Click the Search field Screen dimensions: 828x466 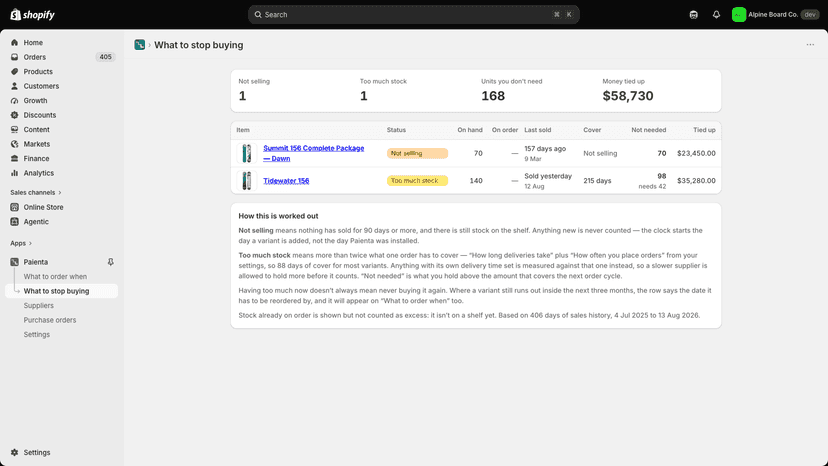point(413,15)
